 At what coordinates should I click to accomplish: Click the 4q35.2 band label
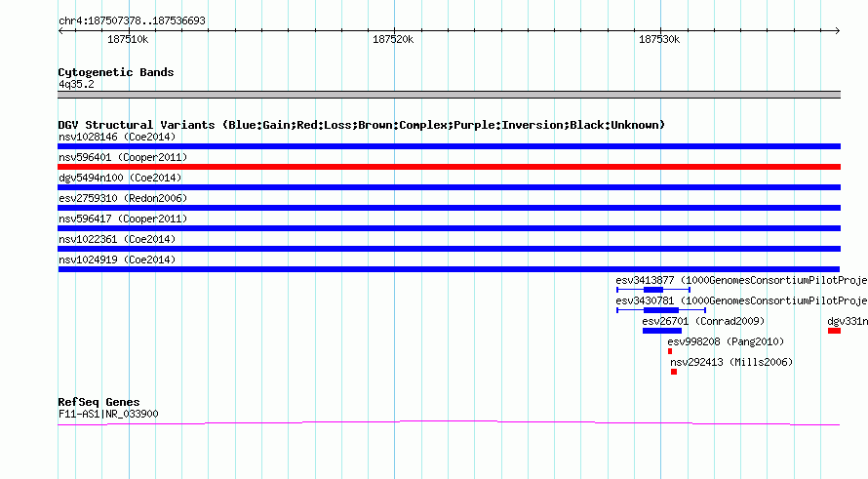point(76,84)
